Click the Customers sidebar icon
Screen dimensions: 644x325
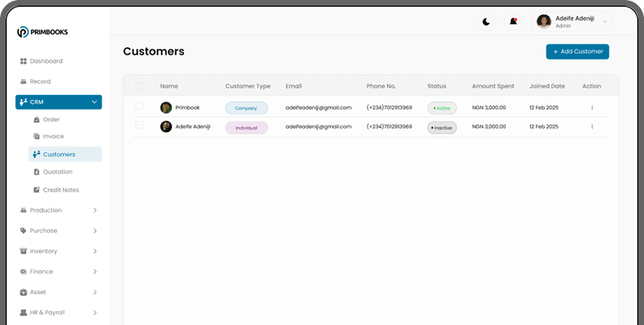(x=36, y=154)
